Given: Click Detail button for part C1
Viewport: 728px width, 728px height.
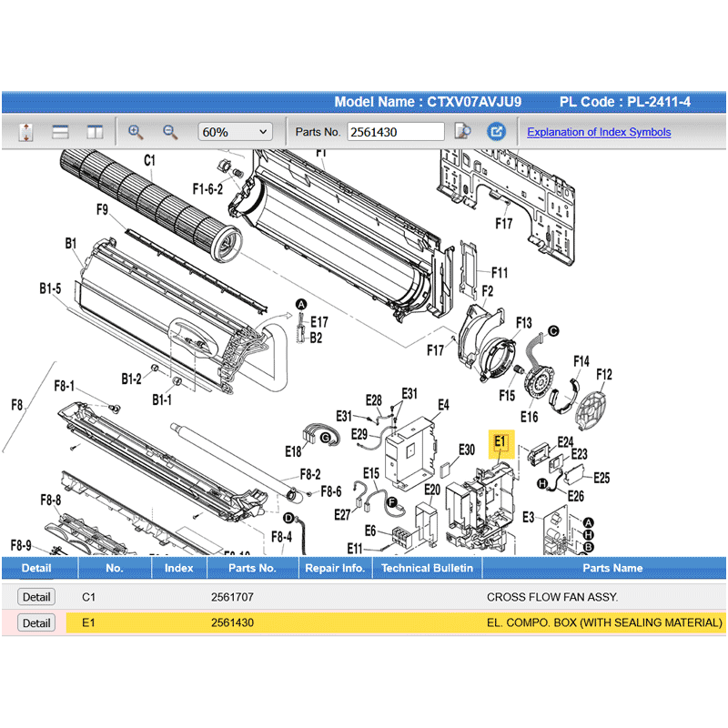Looking at the screenshot, I should 36,597.
